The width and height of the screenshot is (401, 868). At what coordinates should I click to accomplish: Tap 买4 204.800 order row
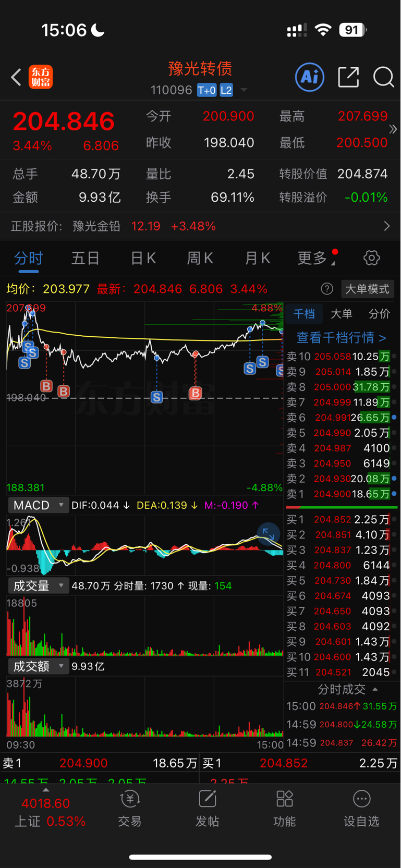point(342,565)
